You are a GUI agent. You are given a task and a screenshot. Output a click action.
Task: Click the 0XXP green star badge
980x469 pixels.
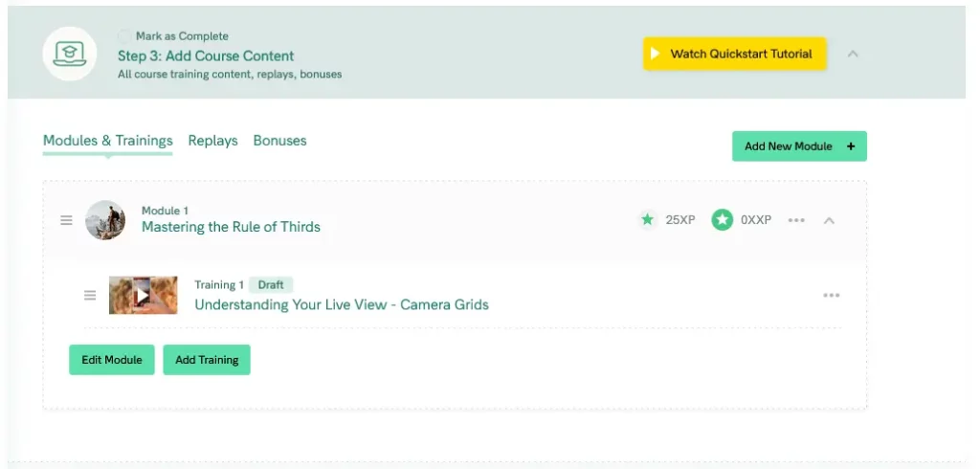point(722,219)
